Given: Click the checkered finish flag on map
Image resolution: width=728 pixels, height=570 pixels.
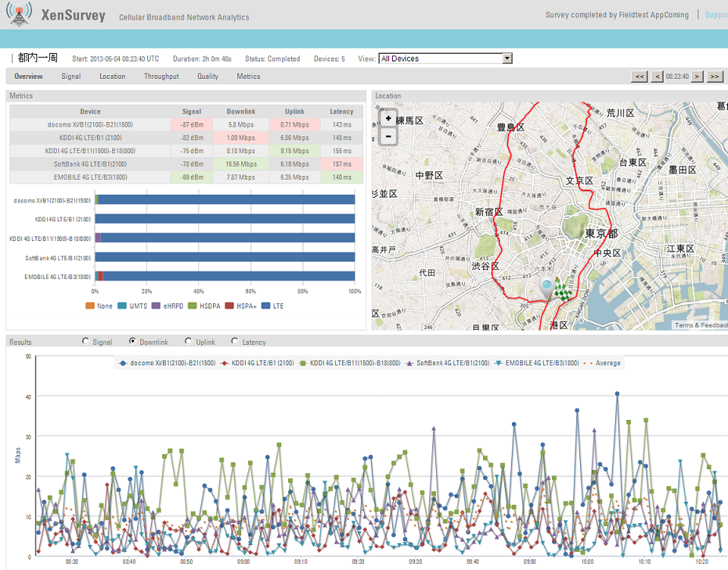Looking at the screenshot, I should click(x=563, y=290).
